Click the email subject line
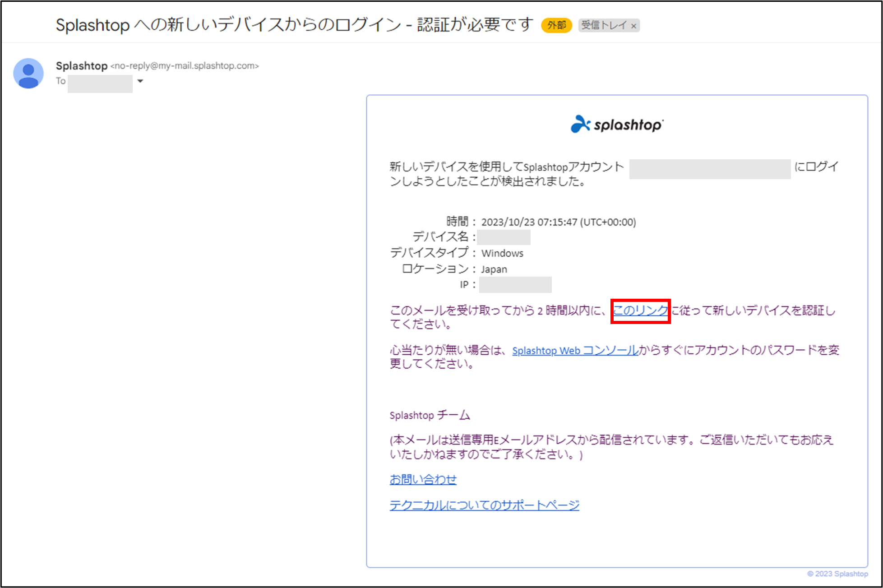 tap(295, 25)
